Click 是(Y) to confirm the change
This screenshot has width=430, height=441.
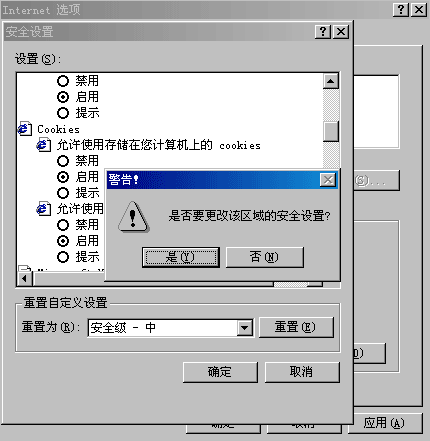click(x=181, y=257)
